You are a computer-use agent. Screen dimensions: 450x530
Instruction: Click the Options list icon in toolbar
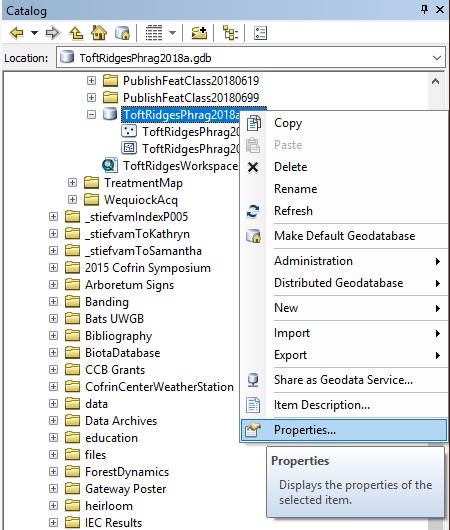(x=260, y=33)
